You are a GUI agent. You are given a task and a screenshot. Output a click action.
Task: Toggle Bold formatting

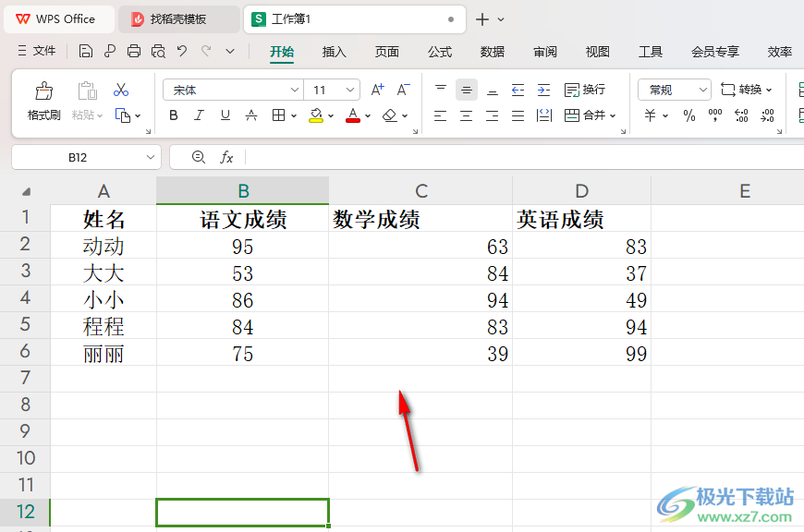174,115
